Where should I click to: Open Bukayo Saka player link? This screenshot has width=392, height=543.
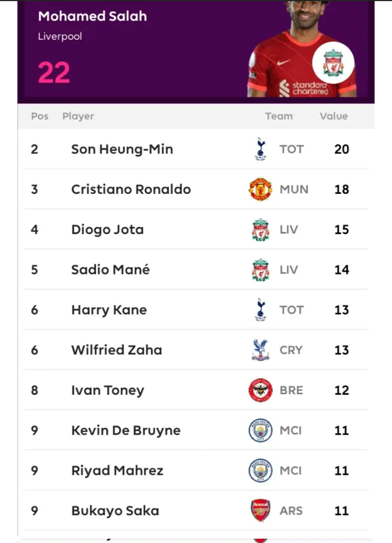115,511
